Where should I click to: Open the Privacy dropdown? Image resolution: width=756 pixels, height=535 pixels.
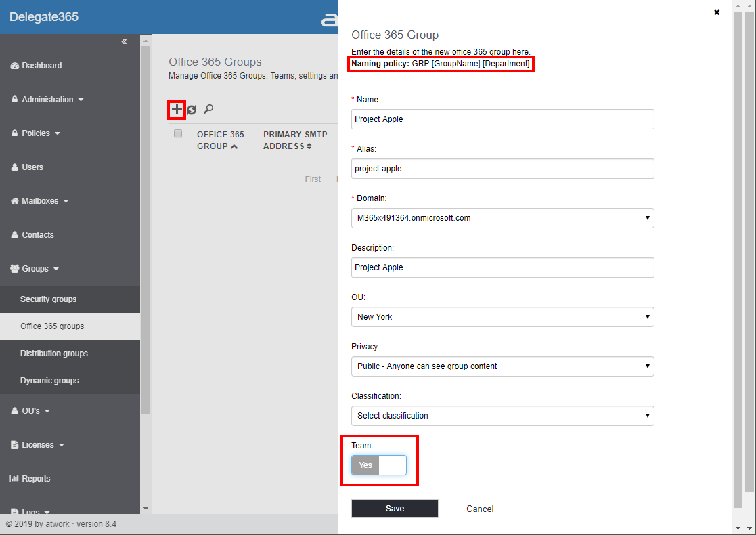click(x=502, y=366)
